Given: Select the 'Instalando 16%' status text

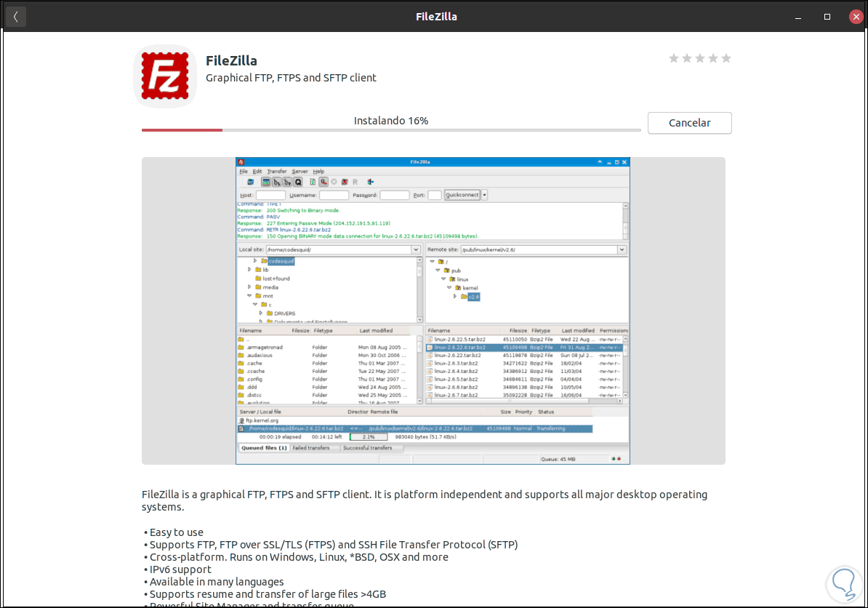Looking at the screenshot, I should point(391,121).
